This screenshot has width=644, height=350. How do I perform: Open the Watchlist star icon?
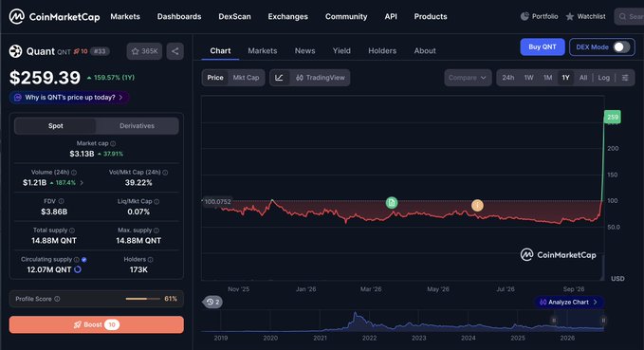point(570,16)
